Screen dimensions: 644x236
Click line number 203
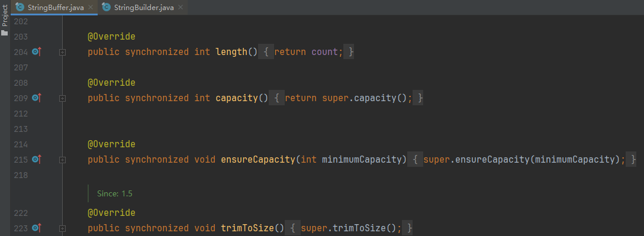click(21, 37)
